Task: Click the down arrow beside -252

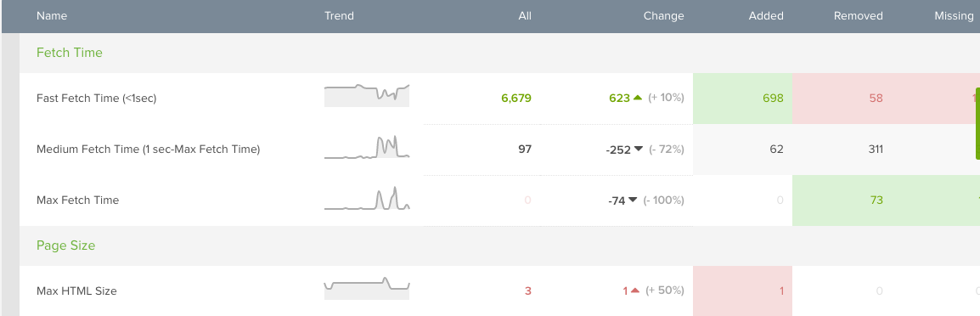Action: 638,149
